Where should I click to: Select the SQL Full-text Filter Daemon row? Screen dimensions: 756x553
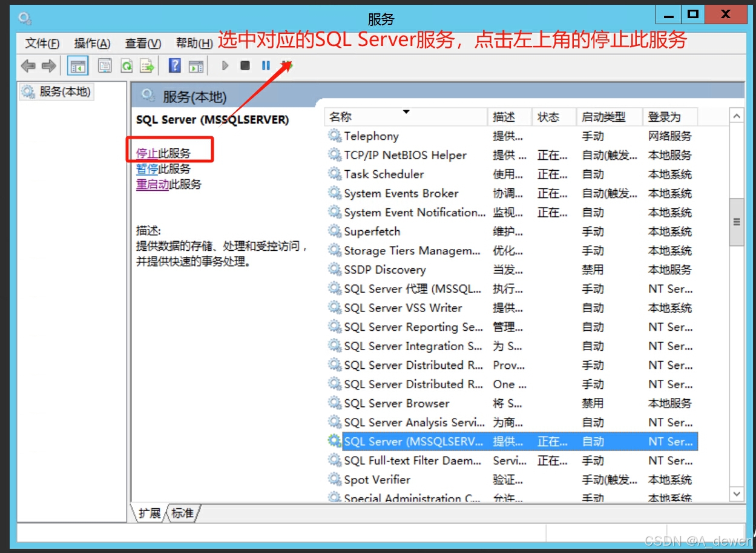(512, 460)
